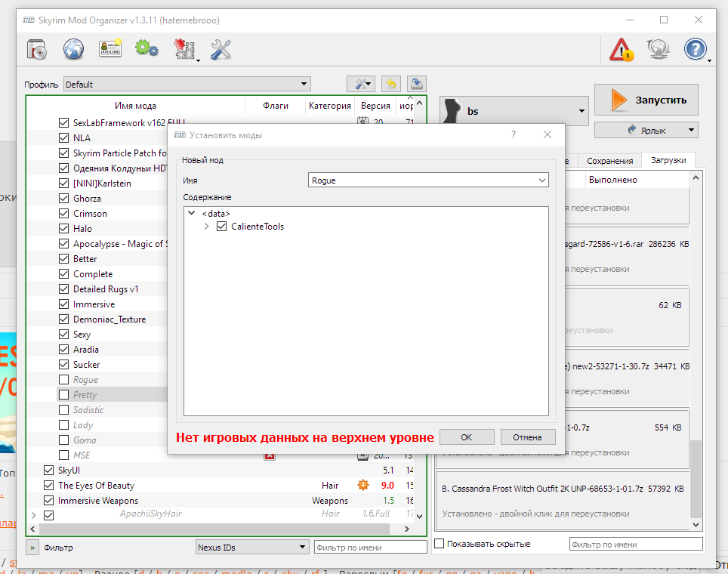This screenshot has width=728, height=574.
Task: Disable the Sucker mod checkbox
Action: 64,365
